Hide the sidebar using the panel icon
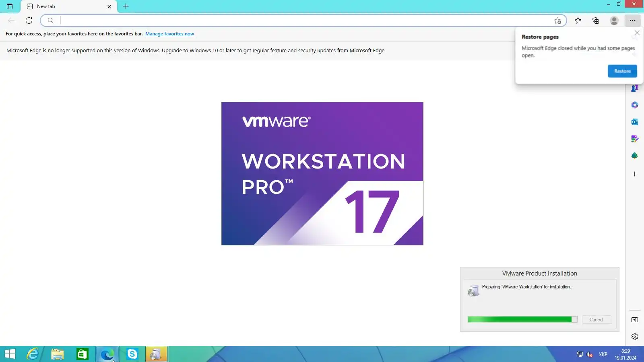The image size is (644, 362). click(x=635, y=320)
